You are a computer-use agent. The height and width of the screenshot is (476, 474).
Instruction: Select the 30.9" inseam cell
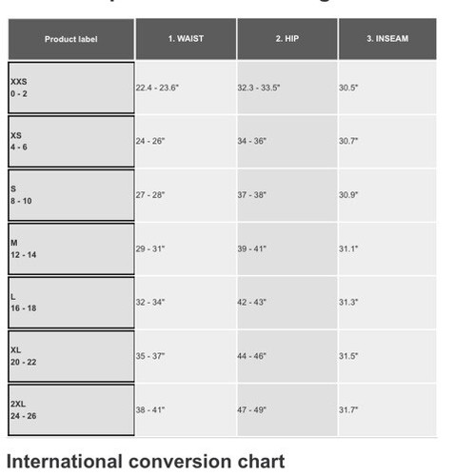click(x=387, y=195)
